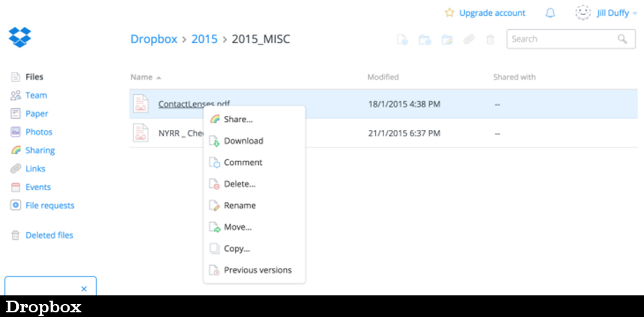Choose Rename from context menu
Viewport: 644px width, 317px height.
tap(254, 205)
